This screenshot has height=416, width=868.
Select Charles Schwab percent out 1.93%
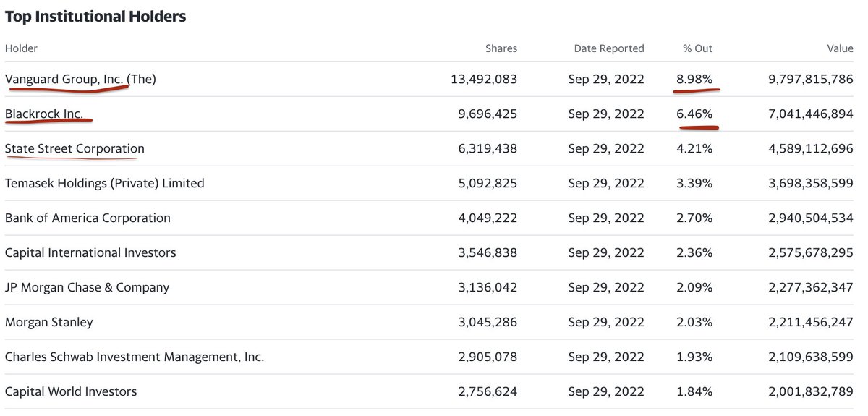tap(694, 357)
